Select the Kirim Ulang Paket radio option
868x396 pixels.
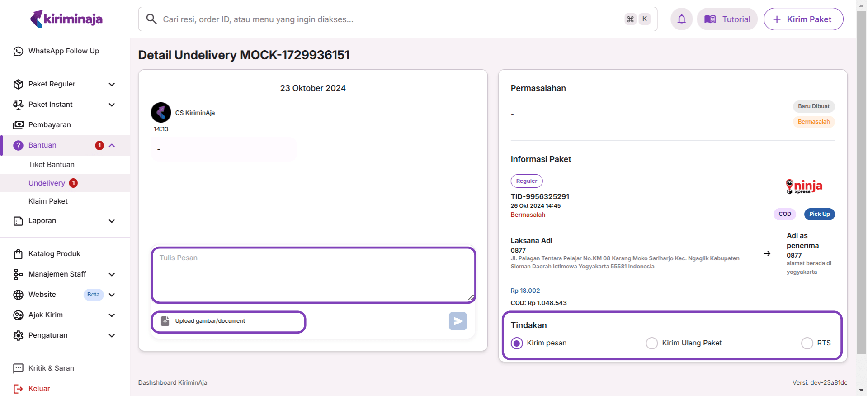(x=651, y=343)
